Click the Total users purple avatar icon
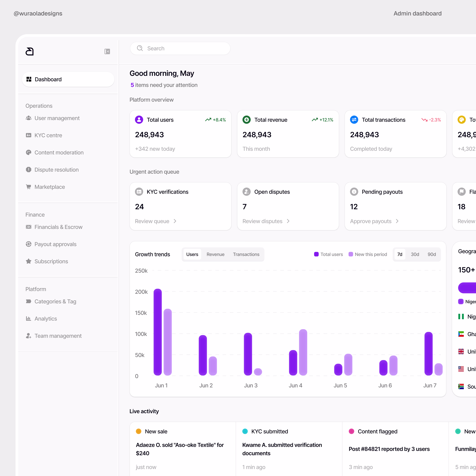The image size is (476, 476). pyautogui.click(x=139, y=120)
